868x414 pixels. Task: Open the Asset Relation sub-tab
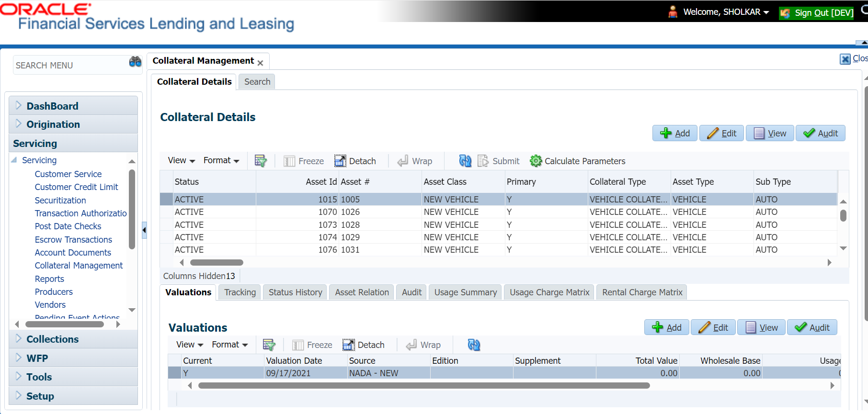(x=362, y=292)
